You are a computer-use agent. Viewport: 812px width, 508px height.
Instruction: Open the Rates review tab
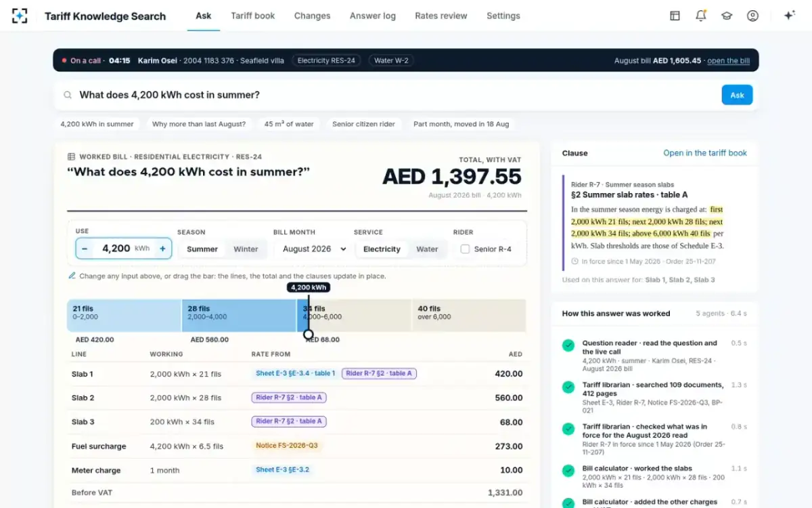coord(441,16)
